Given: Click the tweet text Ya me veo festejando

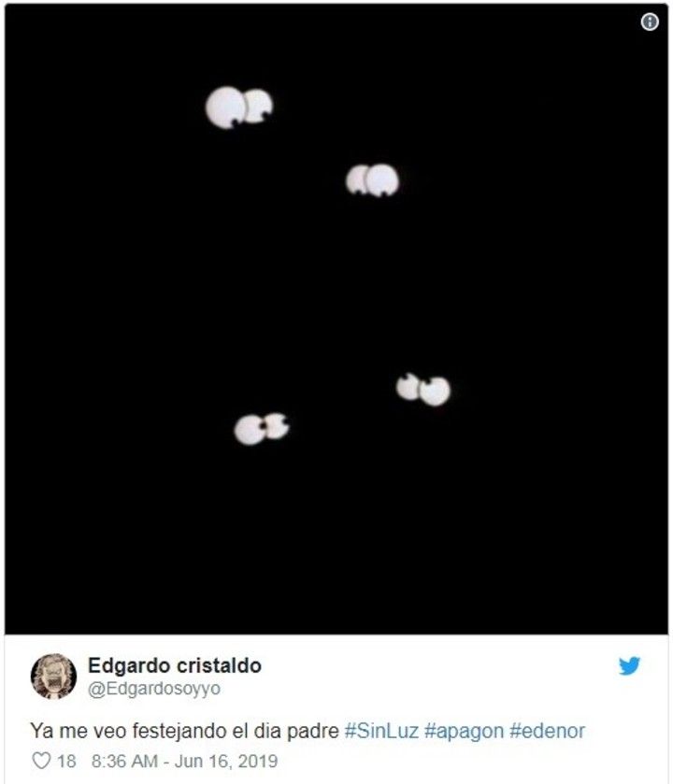Looking at the screenshot, I should [128, 731].
